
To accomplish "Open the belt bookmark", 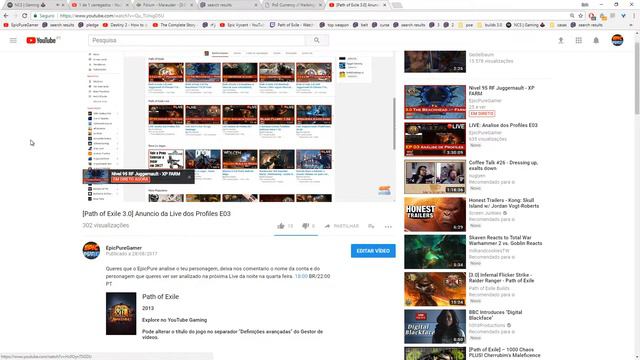I will pos(361,25).
